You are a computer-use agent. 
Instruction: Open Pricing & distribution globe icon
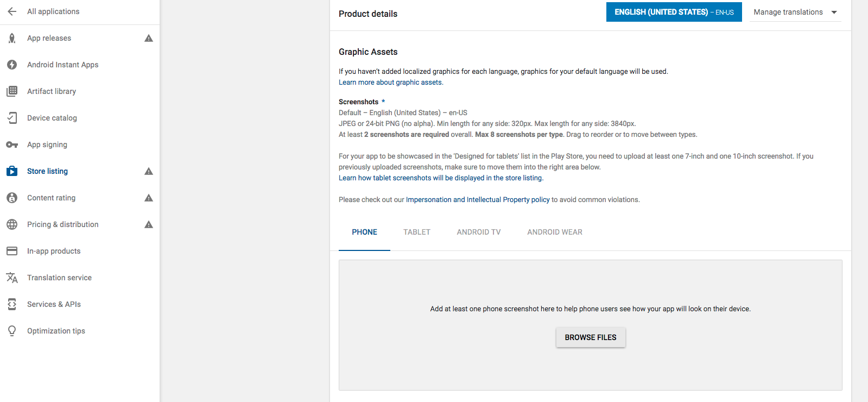point(12,224)
